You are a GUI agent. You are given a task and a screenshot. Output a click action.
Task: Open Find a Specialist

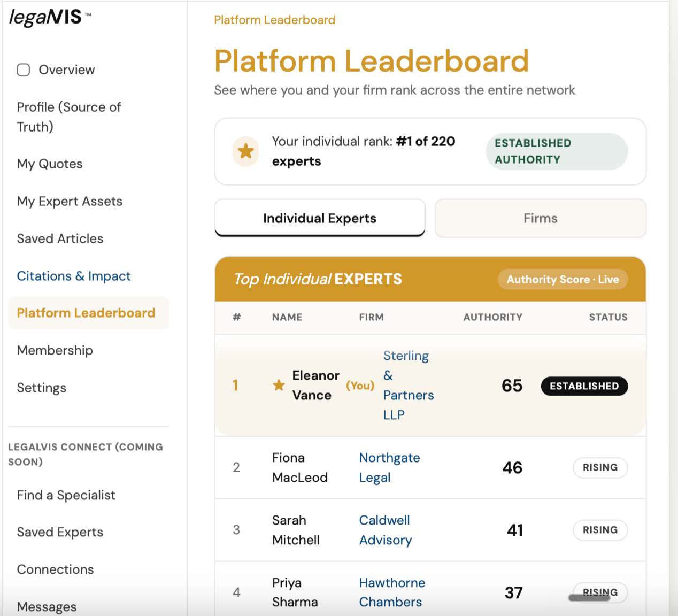[x=66, y=495]
